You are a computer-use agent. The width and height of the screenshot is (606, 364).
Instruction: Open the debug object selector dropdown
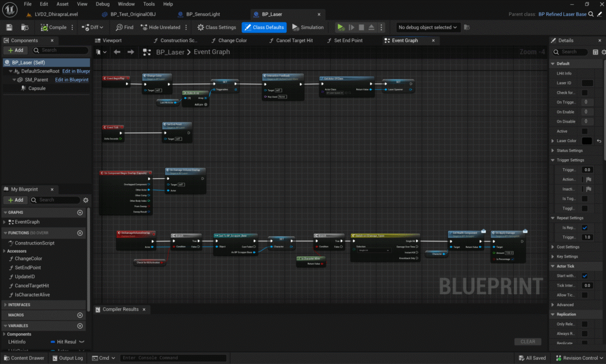427,27
